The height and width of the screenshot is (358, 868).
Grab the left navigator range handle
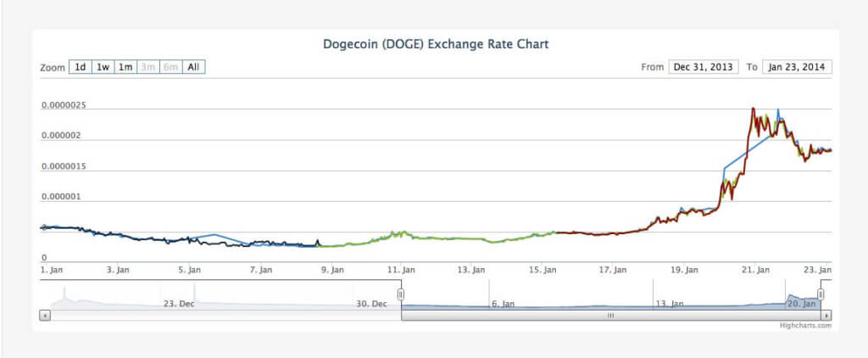[x=401, y=294]
